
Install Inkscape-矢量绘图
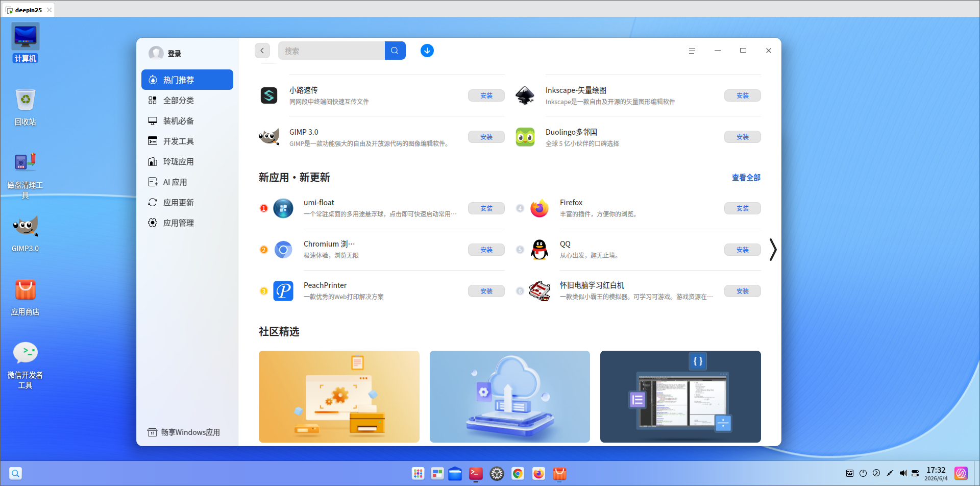743,95
